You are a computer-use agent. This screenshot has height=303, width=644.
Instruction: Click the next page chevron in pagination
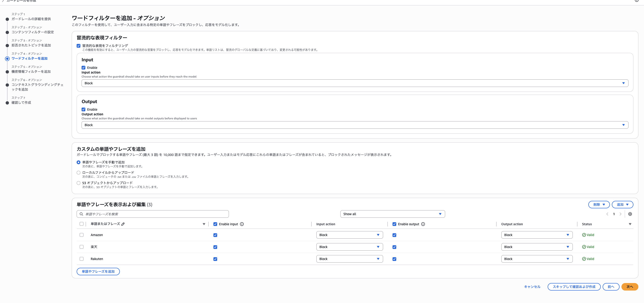pos(621,214)
